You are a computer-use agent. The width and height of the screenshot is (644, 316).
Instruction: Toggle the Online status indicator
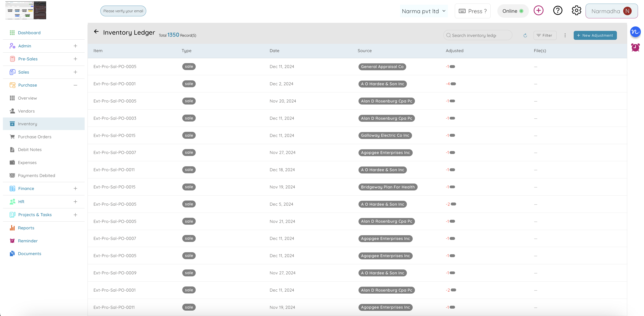[513, 11]
